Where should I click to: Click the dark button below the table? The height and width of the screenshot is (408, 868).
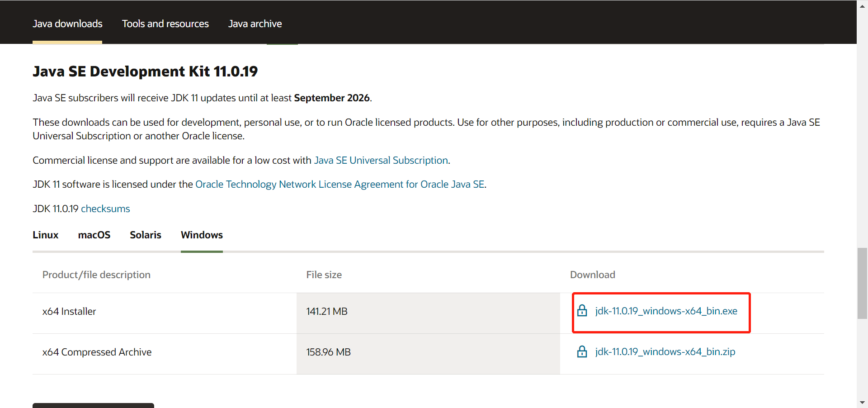pos(93,405)
